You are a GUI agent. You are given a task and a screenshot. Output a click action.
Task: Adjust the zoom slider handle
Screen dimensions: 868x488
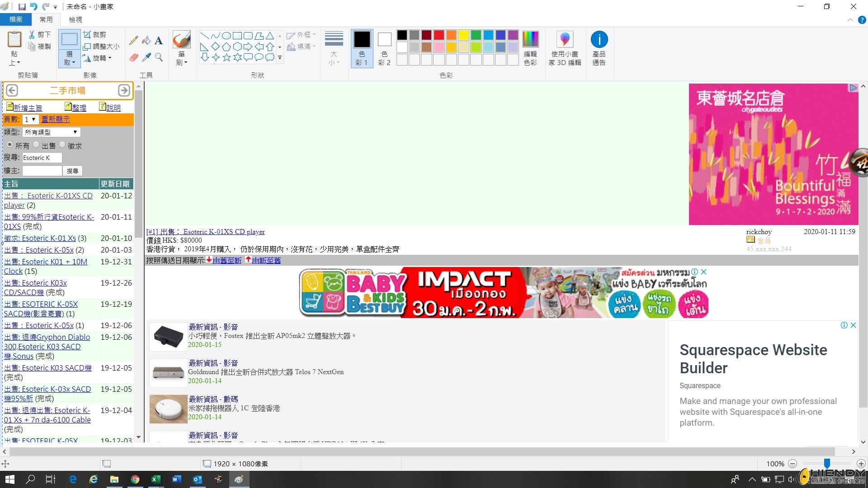click(827, 464)
